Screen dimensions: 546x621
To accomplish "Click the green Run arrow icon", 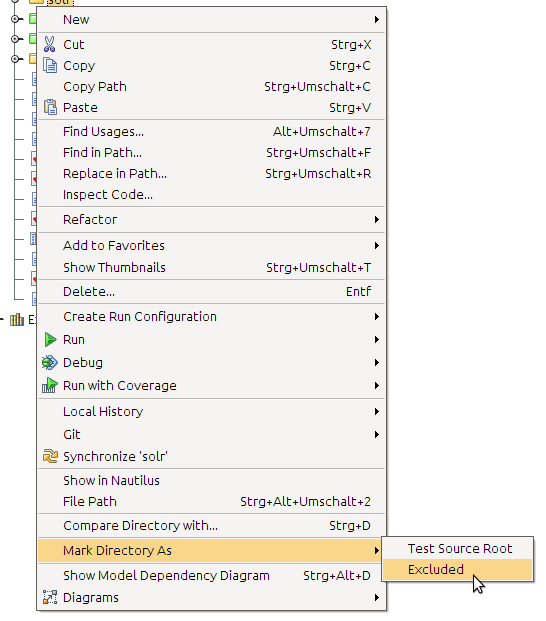I will (50, 339).
